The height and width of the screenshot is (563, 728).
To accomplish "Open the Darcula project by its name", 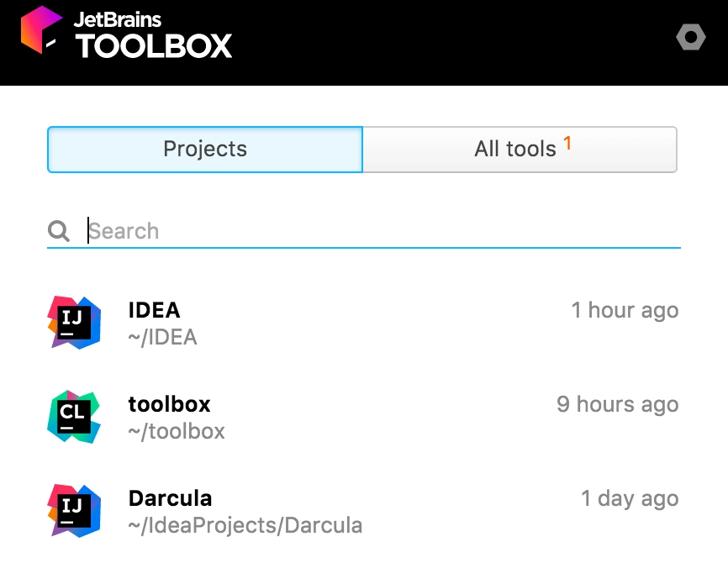I will 171,498.
